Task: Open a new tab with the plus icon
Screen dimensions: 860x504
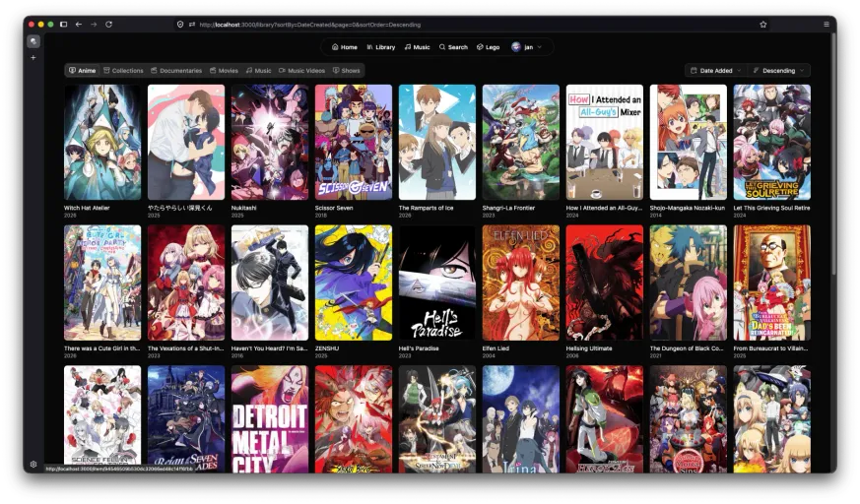Action: tap(33, 57)
